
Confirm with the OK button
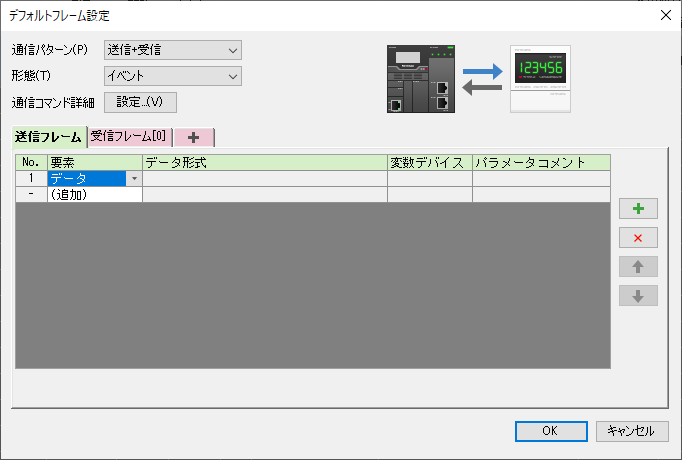pyautogui.click(x=551, y=431)
